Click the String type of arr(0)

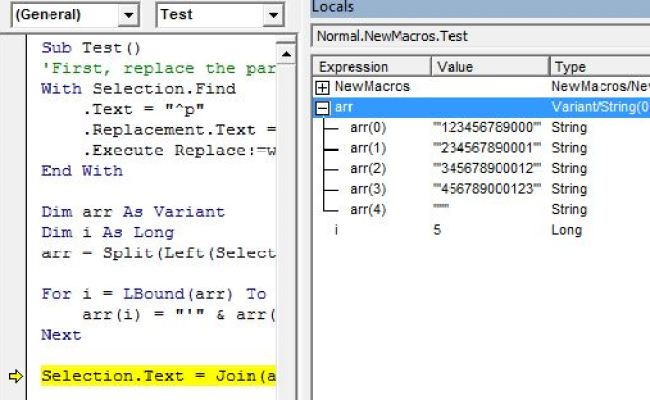569,128
